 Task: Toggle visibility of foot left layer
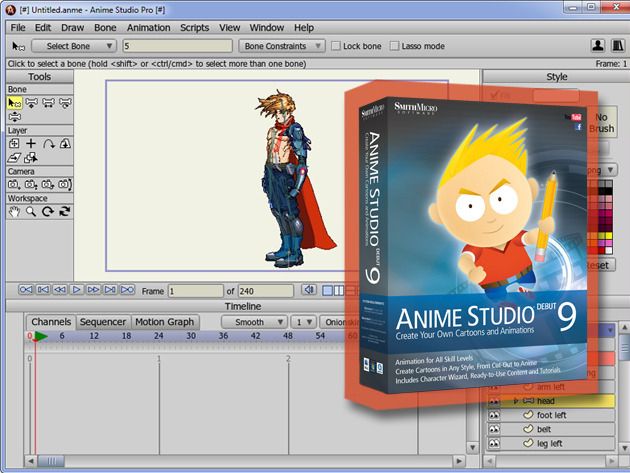click(494, 415)
